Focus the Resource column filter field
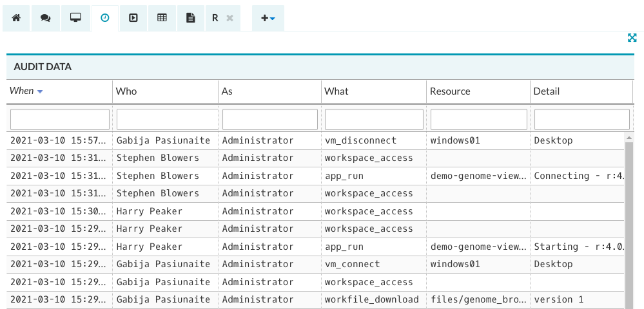 pos(478,119)
